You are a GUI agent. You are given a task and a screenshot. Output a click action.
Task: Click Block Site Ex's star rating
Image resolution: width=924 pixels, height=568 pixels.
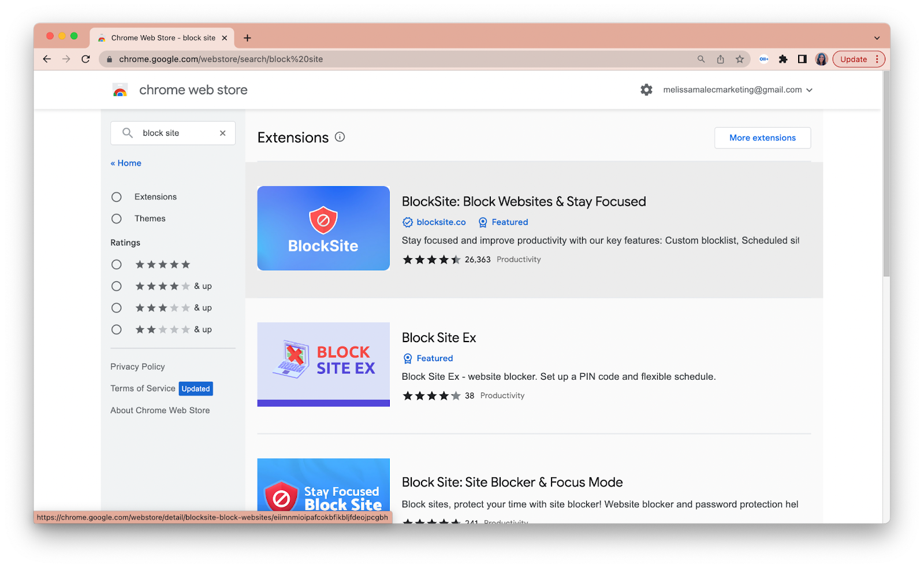[431, 396]
